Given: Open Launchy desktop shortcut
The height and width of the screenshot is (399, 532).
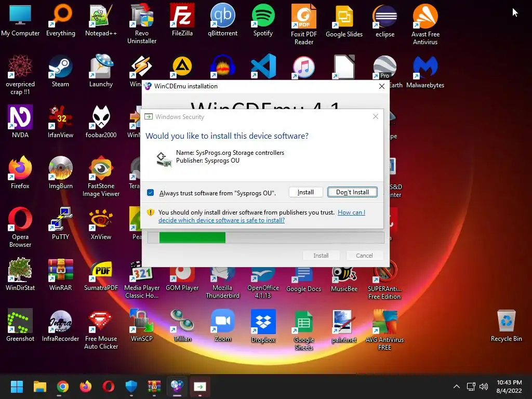Looking at the screenshot, I should point(101,71).
